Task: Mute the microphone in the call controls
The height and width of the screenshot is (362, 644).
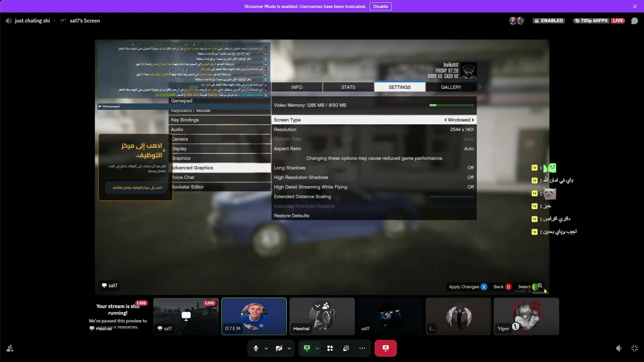Action: click(256, 348)
